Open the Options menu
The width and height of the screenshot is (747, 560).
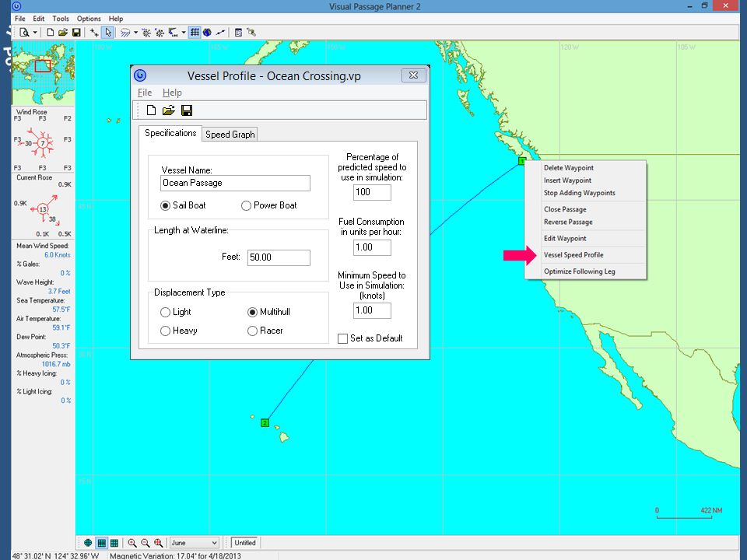tap(89, 19)
